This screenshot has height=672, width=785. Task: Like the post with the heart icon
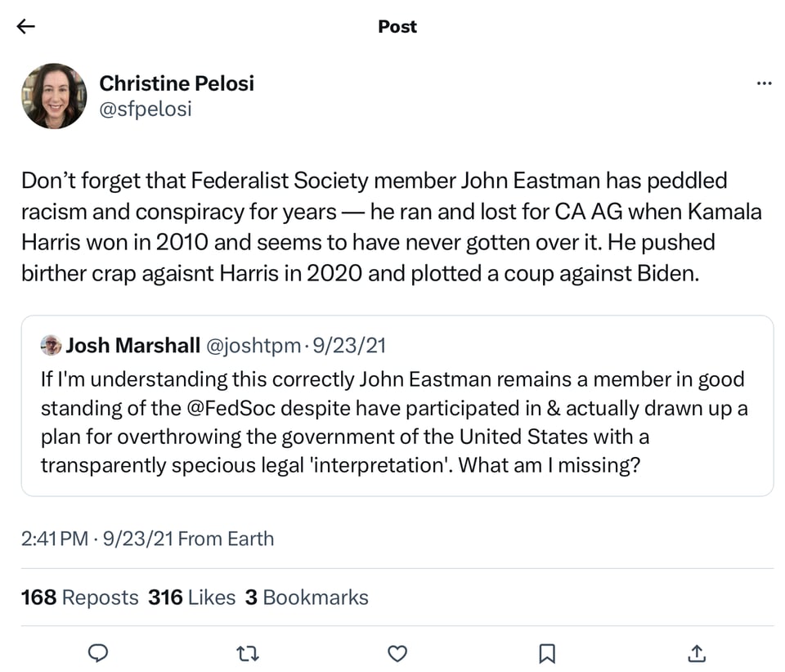pos(397,652)
